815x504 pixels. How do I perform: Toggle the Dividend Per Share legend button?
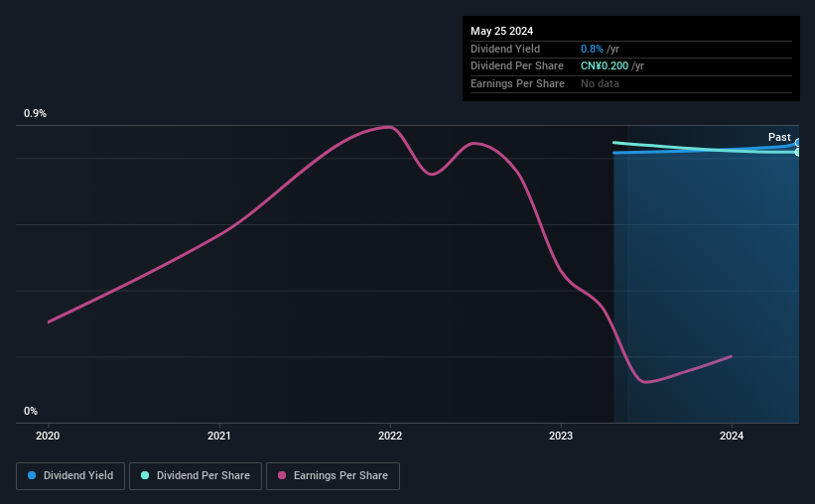(x=196, y=476)
